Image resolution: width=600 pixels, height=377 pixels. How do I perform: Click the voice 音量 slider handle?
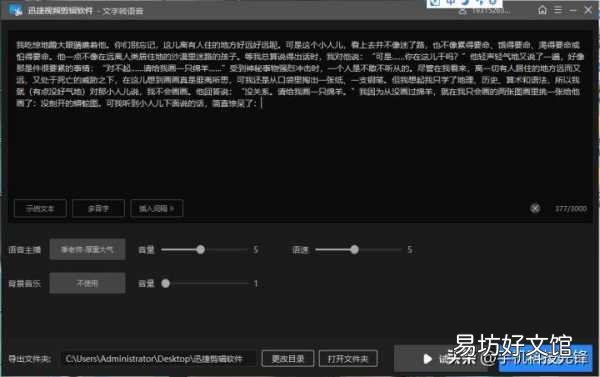click(x=201, y=250)
